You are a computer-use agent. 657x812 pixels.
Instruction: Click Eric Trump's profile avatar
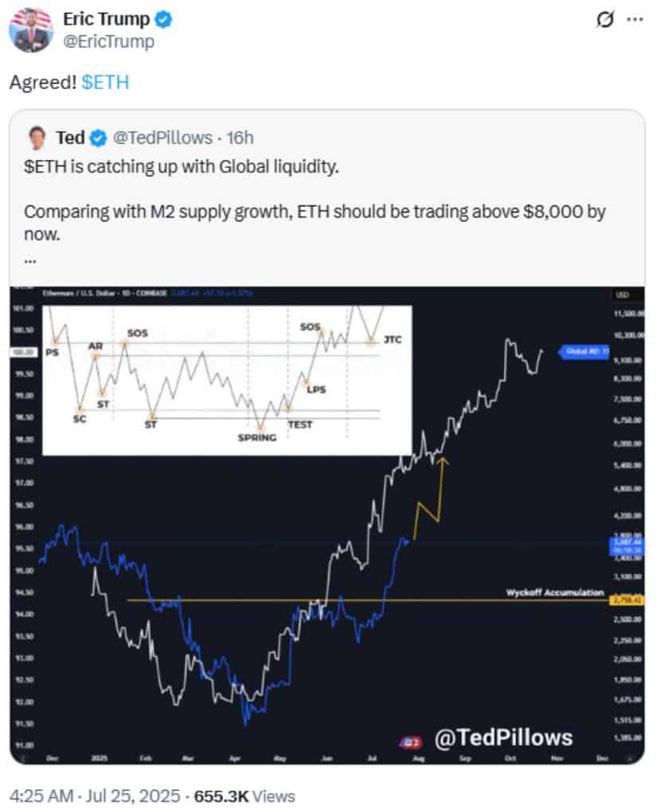pos(31,30)
